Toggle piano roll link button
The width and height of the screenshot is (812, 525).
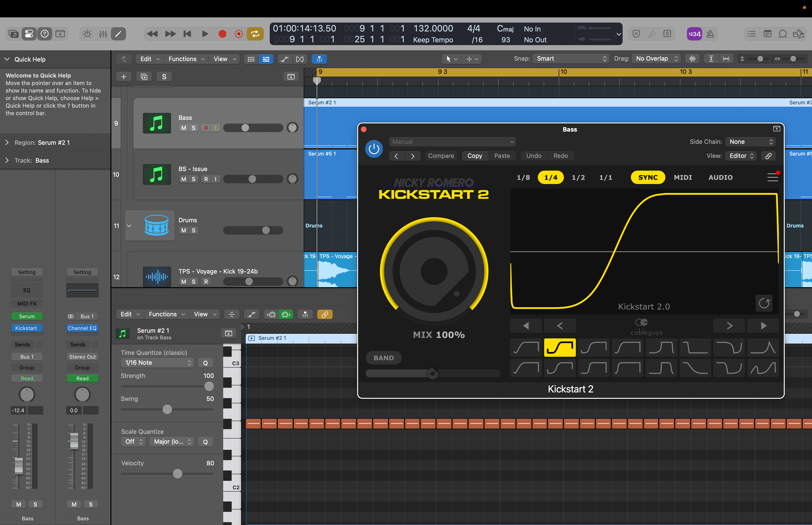point(325,314)
